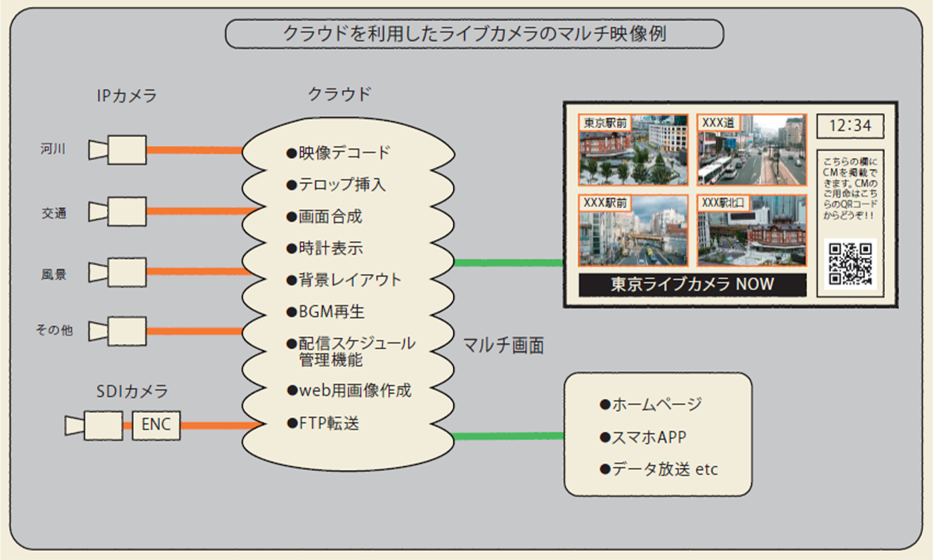Viewport: 934px width, 560px height.
Task: Click the SDIカメラ heading
Action: coord(132,392)
